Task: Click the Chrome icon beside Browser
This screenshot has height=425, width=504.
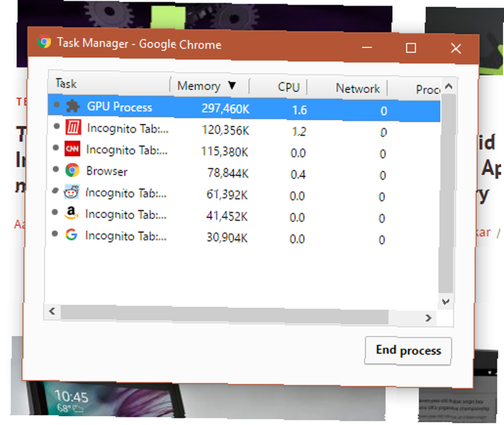Action: (x=72, y=170)
